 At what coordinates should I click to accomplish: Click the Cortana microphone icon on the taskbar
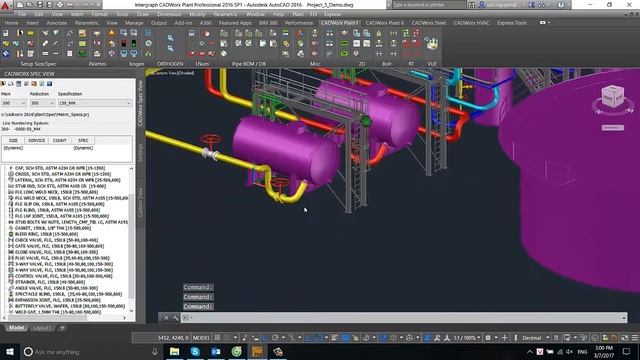[x=155, y=351]
